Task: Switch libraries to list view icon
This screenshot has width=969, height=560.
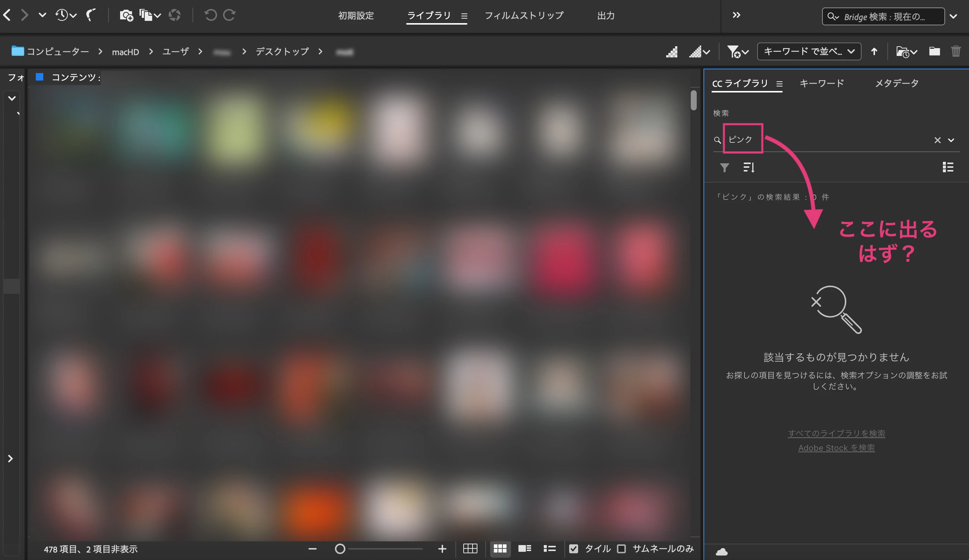Action: 948,167
